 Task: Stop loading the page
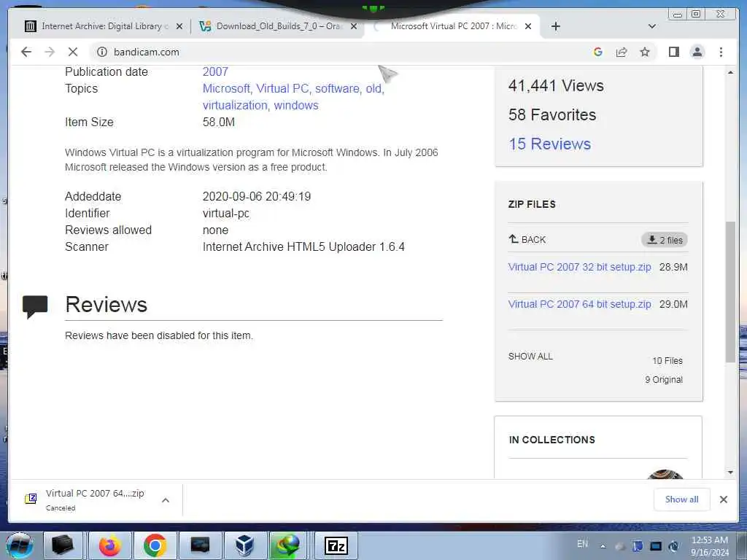[73, 52]
